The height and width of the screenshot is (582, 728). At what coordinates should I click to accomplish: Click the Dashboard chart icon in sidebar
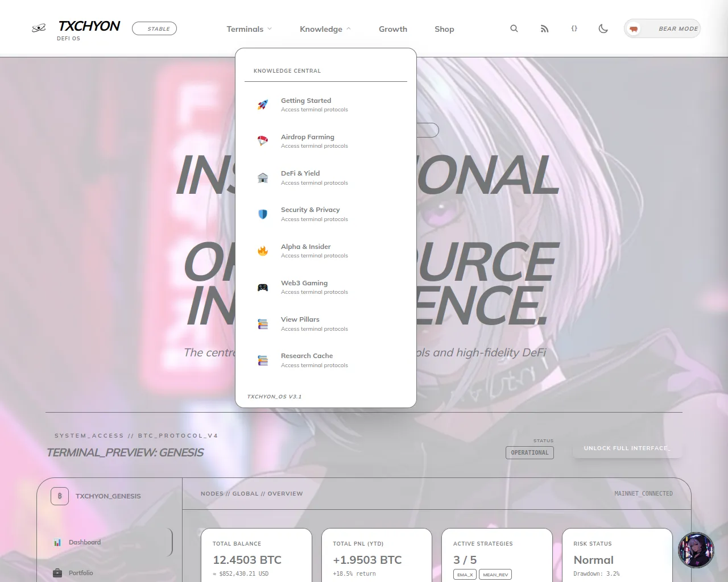pos(57,542)
